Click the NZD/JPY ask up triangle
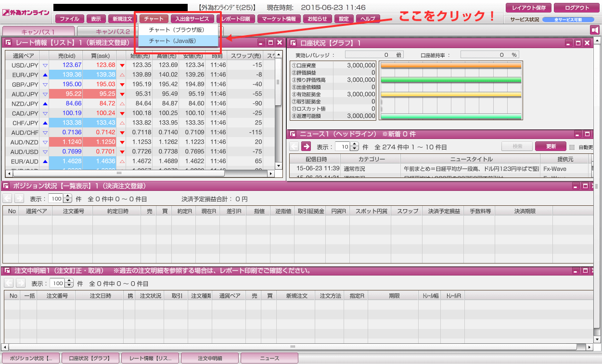The height and width of the screenshot is (364, 602). pyautogui.click(x=122, y=103)
